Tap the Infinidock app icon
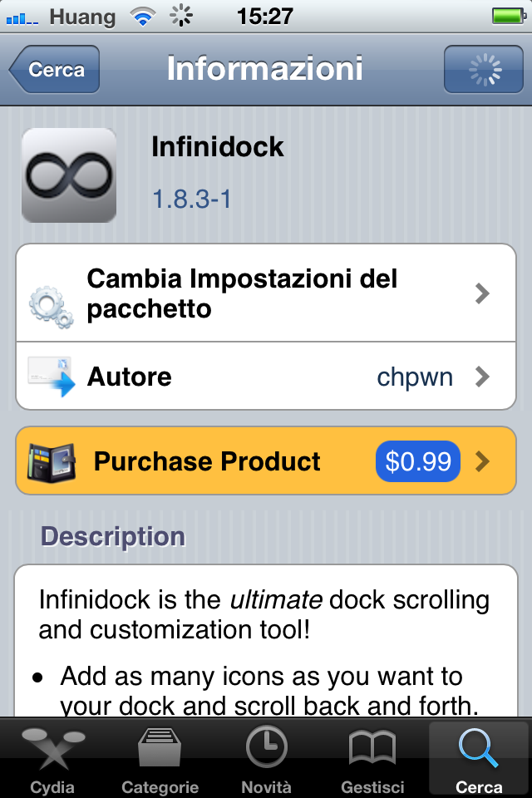 point(70,175)
